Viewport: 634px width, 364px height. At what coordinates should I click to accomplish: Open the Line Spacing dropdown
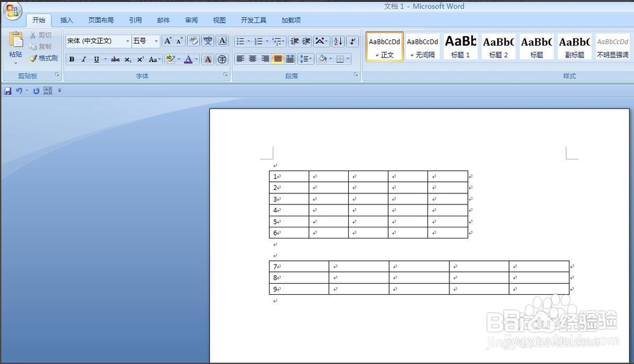(x=306, y=59)
